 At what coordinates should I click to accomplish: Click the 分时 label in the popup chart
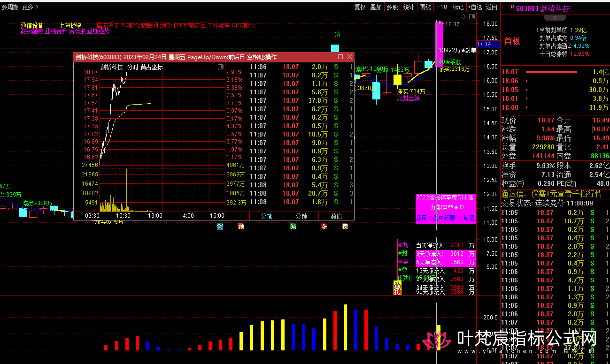pyautogui.click(x=133, y=67)
